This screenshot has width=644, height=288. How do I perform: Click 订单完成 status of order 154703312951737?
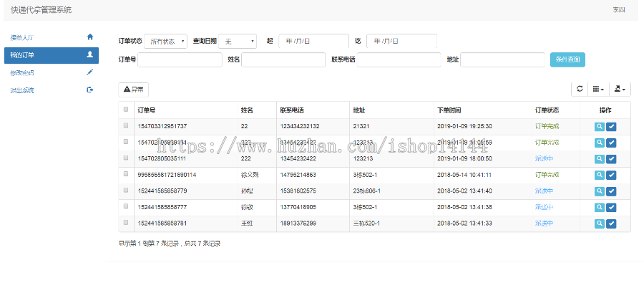pos(547,126)
